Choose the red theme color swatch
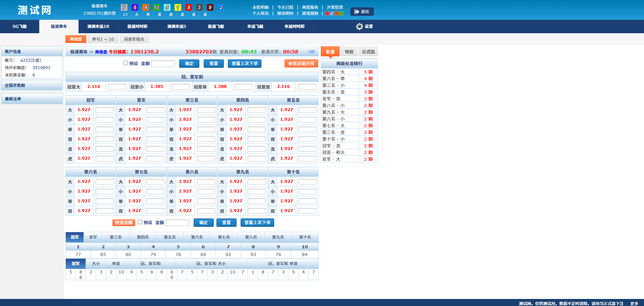This screenshot has width=644, height=306. click(x=327, y=13)
